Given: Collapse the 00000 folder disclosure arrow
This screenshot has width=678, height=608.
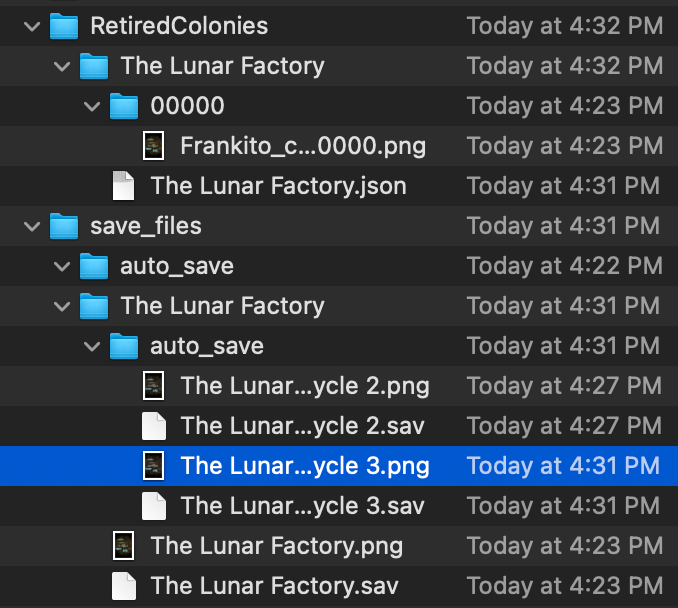Looking at the screenshot, I should coord(91,106).
